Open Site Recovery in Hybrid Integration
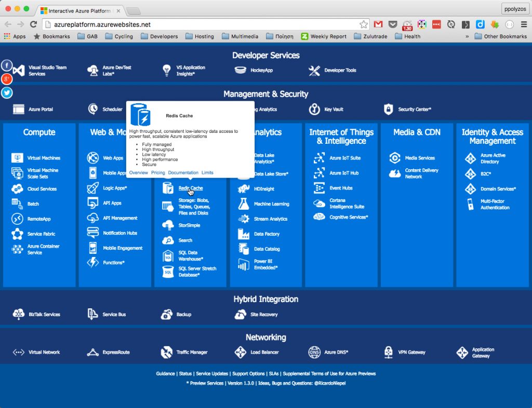Image resolution: width=532 pixels, height=408 pixels. pos(241,314)
